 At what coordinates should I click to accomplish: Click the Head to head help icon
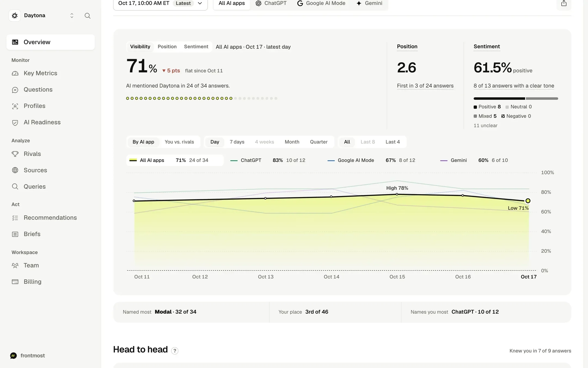175,351
